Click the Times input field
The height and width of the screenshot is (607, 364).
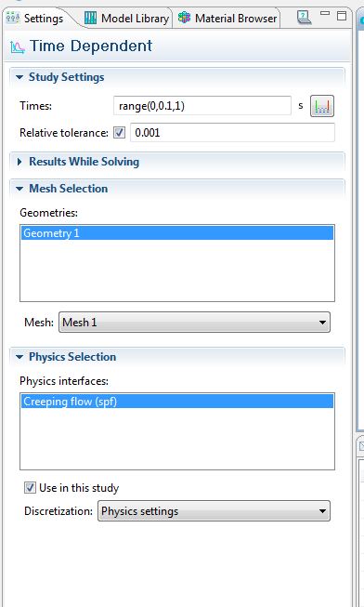coord(202,106)
